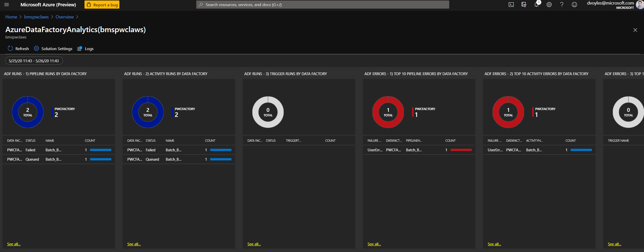Click the Pipeline Runs donut chart

[x=28, y=112]
